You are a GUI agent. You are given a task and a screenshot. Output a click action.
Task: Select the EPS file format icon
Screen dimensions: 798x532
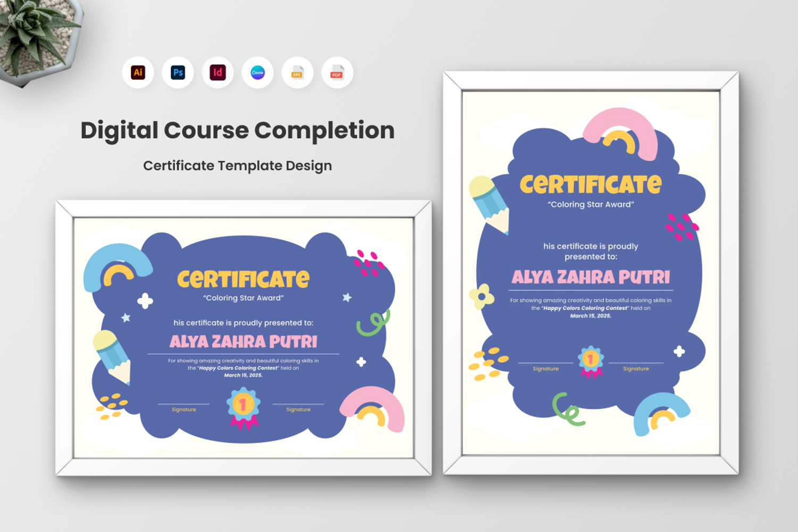(297, 72)
